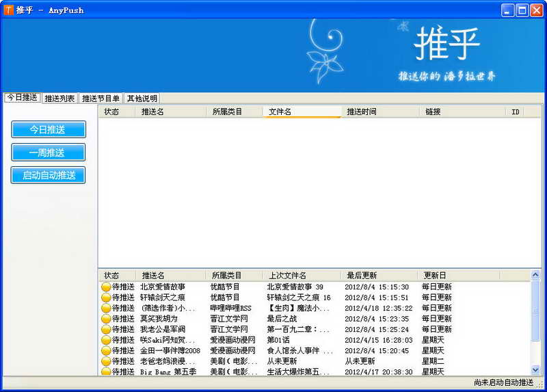Sort lower list by 状态 header
Screen dimensions: 547x392
[117, 276]
